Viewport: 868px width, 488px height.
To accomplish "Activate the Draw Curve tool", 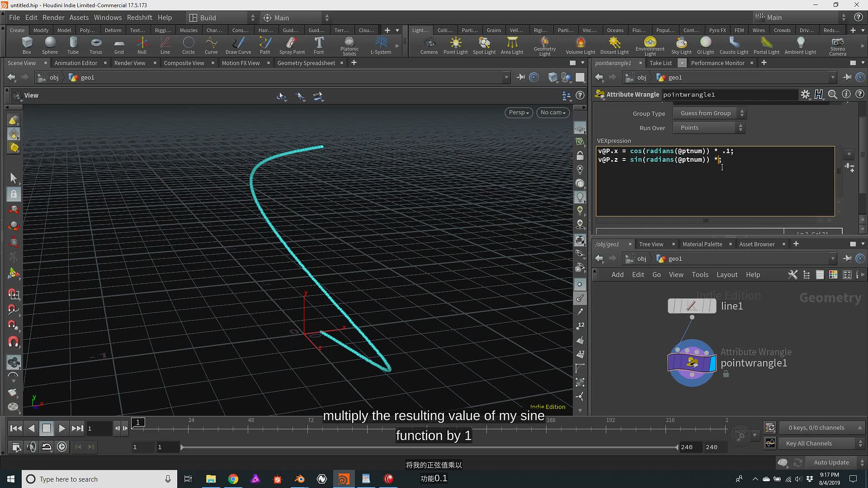I will pyautogui.click(x=238, y=46).
